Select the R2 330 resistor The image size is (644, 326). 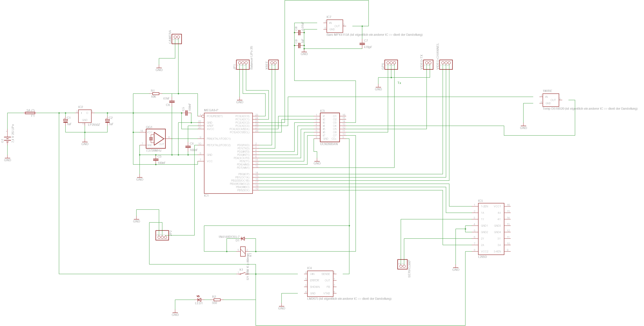tap(217, 300)
